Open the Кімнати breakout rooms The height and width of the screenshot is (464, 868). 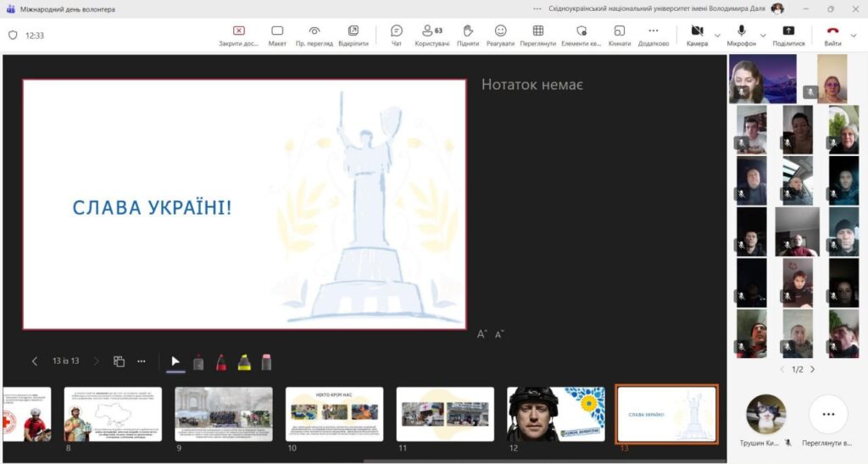(x=620, y=35)
